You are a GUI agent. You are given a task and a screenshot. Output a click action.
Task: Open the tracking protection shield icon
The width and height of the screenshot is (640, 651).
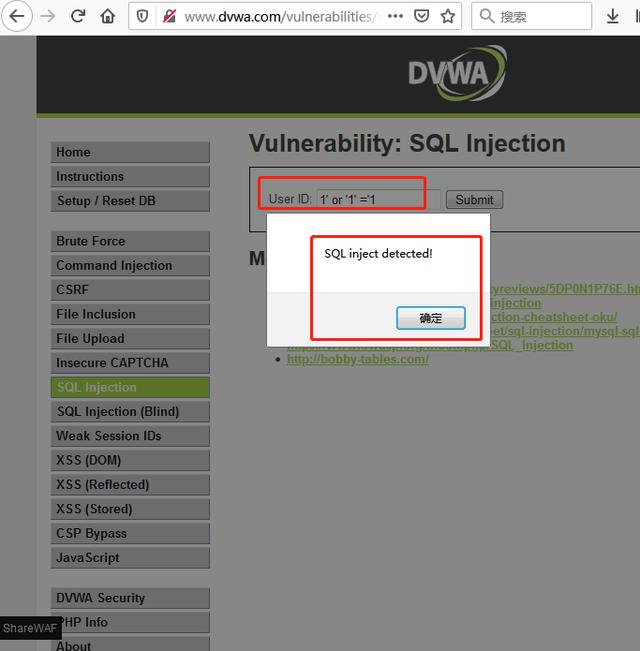click(142, 17)
